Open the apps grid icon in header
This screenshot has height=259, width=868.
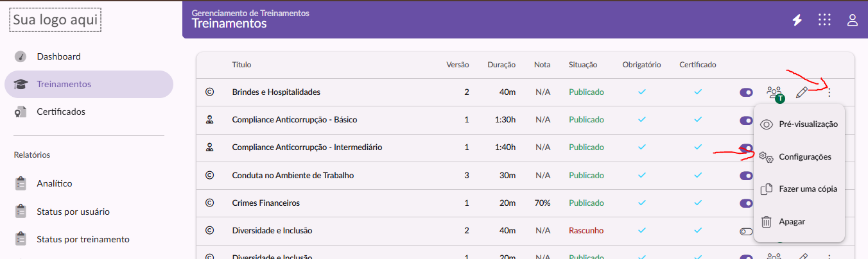tap(825, 20)
